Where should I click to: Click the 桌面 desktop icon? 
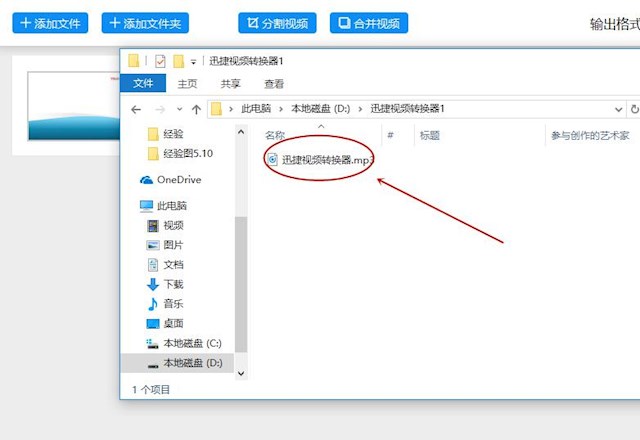pyautogui.click(x=153, y=324)
